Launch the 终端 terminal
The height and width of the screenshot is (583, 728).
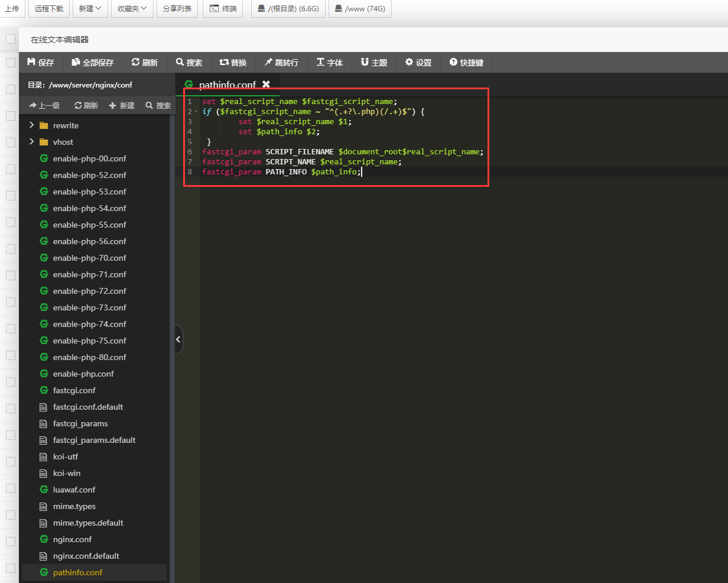point(223,9)
